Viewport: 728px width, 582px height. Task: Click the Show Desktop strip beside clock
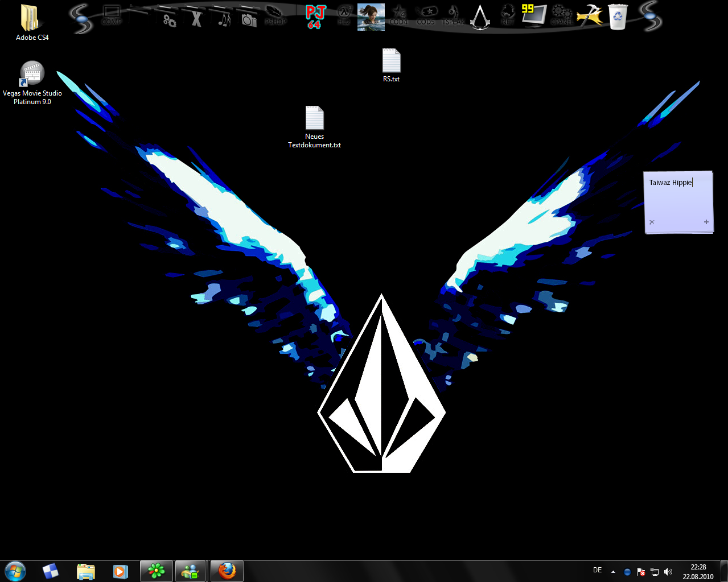click(724, 571)
